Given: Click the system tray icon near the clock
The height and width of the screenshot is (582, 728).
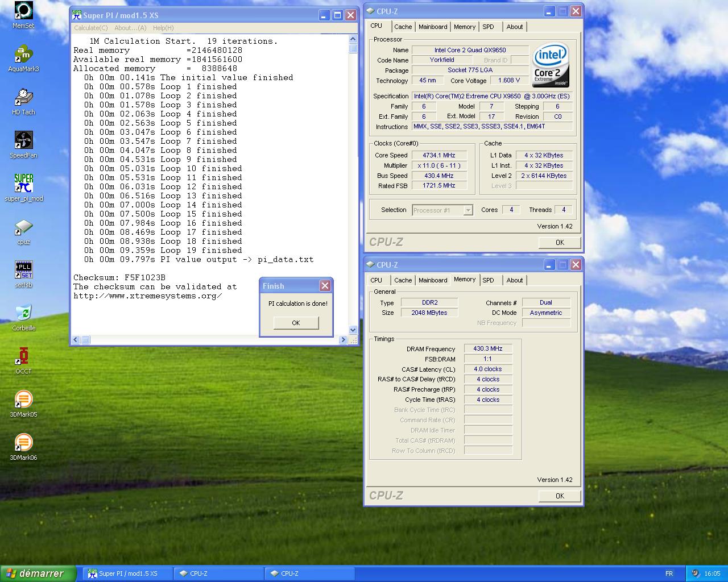Looking at the screenshot, I should pos(696,573).
